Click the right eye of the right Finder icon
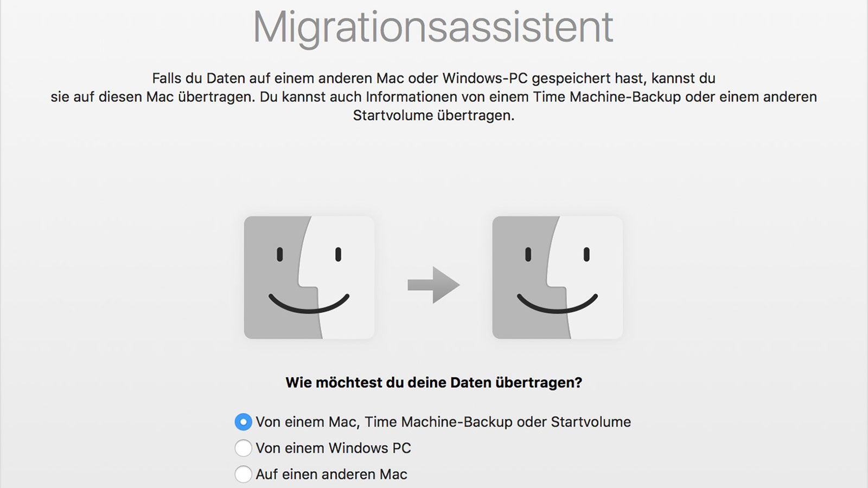Image resolution: width=868 pixels, height=488 pixels. 586,254
